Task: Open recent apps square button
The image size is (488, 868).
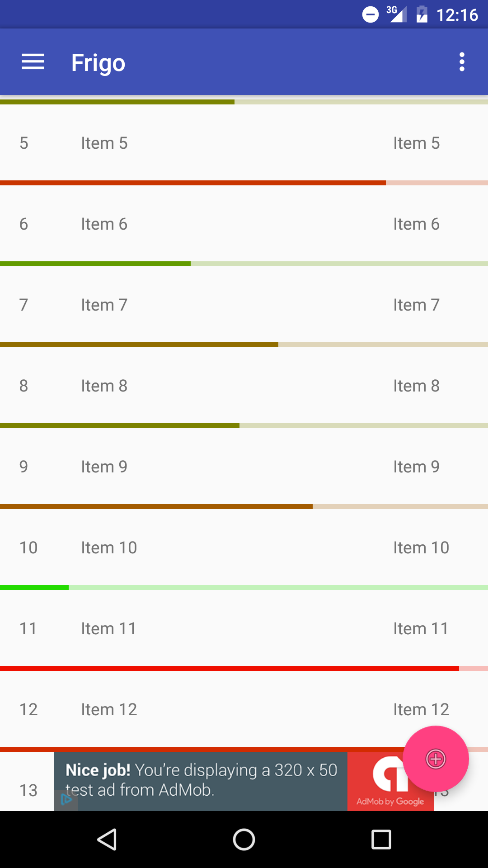Action: (x=381, y=840)
